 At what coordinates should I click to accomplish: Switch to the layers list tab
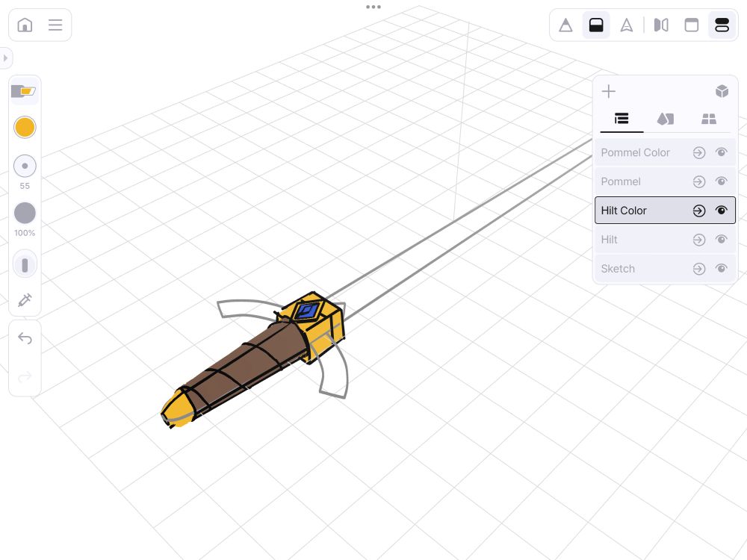click(622, 119)
